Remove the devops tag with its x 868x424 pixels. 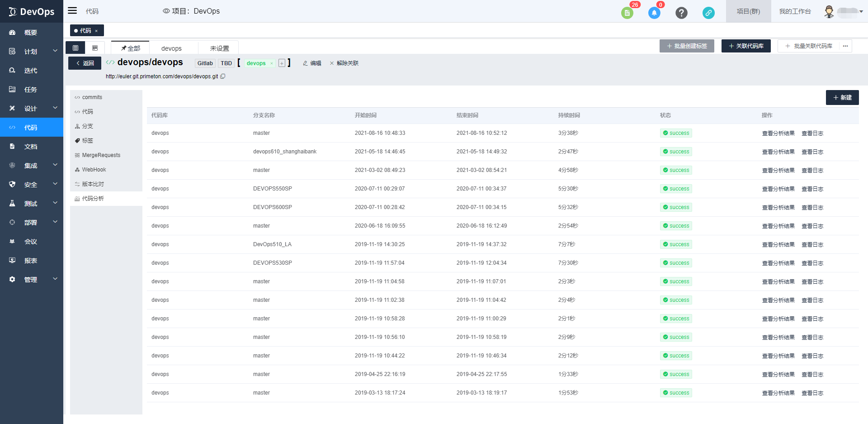[272, 63]
